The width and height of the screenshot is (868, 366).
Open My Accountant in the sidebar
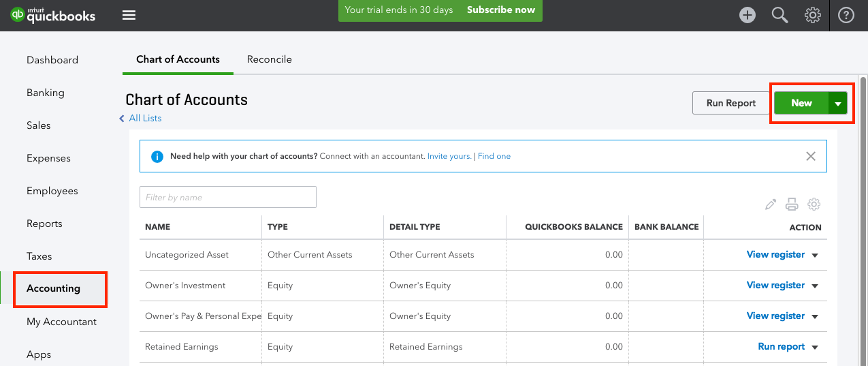(x=61, y=322)
